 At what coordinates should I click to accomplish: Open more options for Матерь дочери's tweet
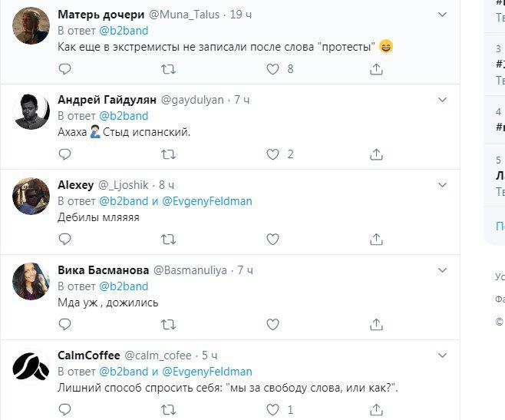pyautogui.click(x=442, y=15)
